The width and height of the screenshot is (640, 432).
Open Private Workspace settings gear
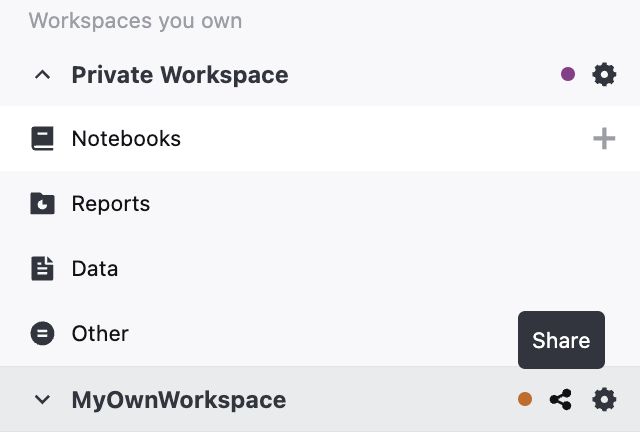[604, 74]
